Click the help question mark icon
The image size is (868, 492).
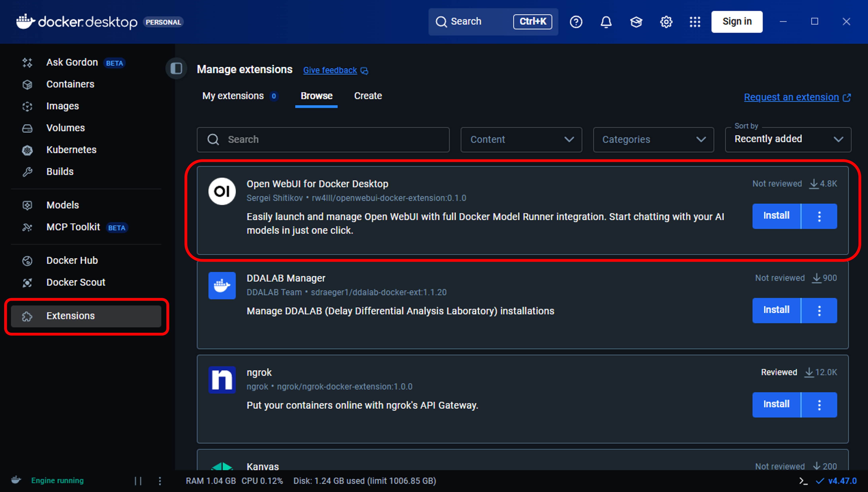(x=576, y=22)
